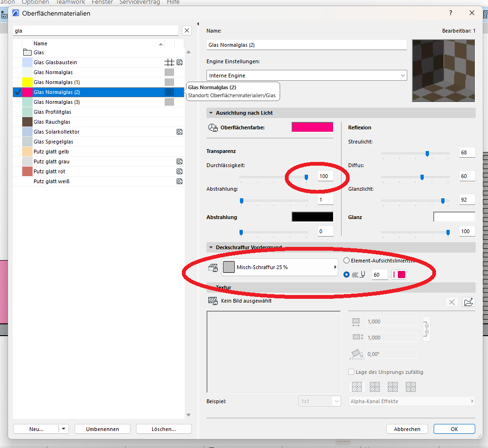Click hatch pattern icon on Glas Normalglas (3) row

(169, 102)
